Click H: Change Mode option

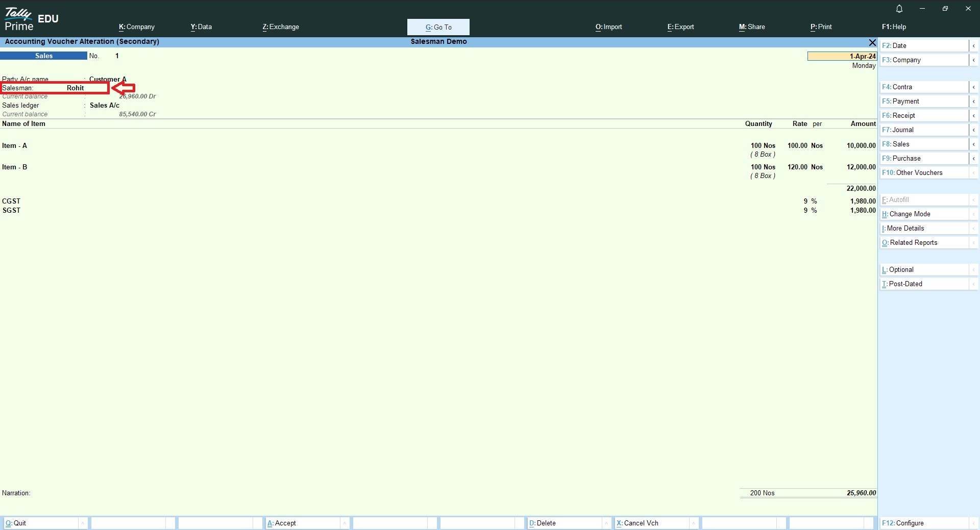tap(924, 214)
